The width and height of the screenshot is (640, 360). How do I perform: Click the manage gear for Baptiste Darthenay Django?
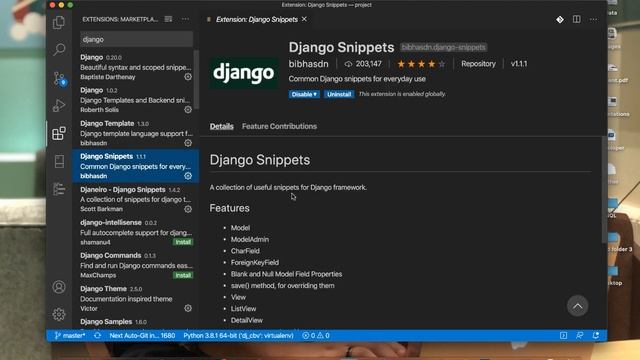(188, 77)
